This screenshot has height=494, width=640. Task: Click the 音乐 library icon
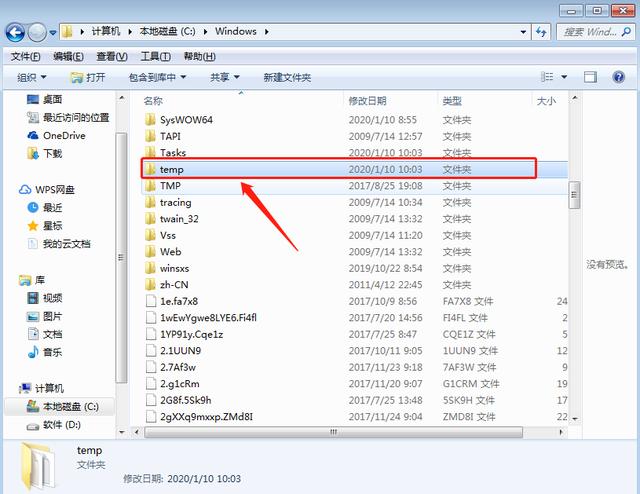click(33, 352)
